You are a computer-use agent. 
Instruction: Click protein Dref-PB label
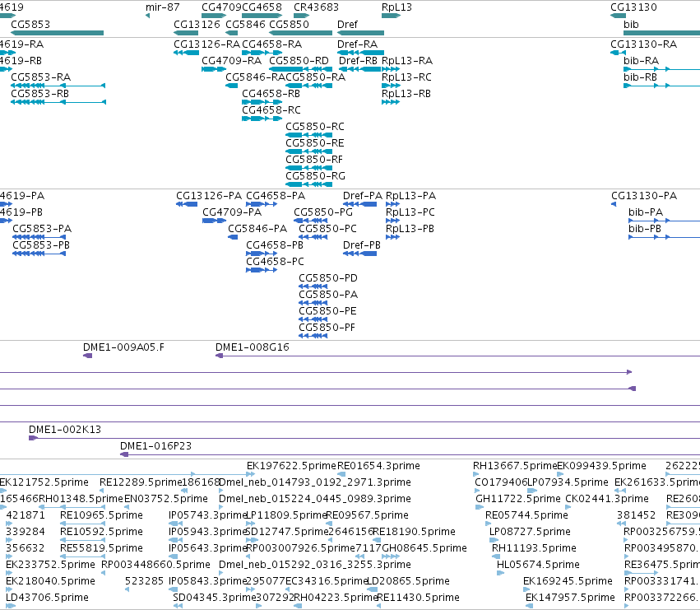[x=362, y=246]
